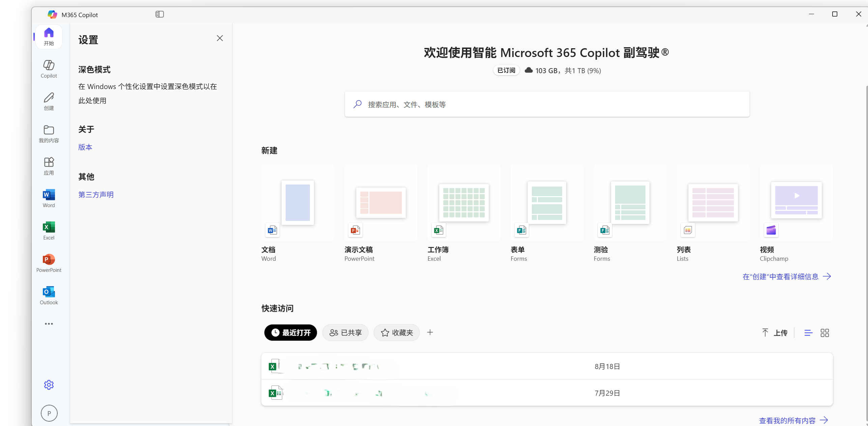Switch to the 收藏夹 filter tab
868x426 pixels.
[397, 333]
